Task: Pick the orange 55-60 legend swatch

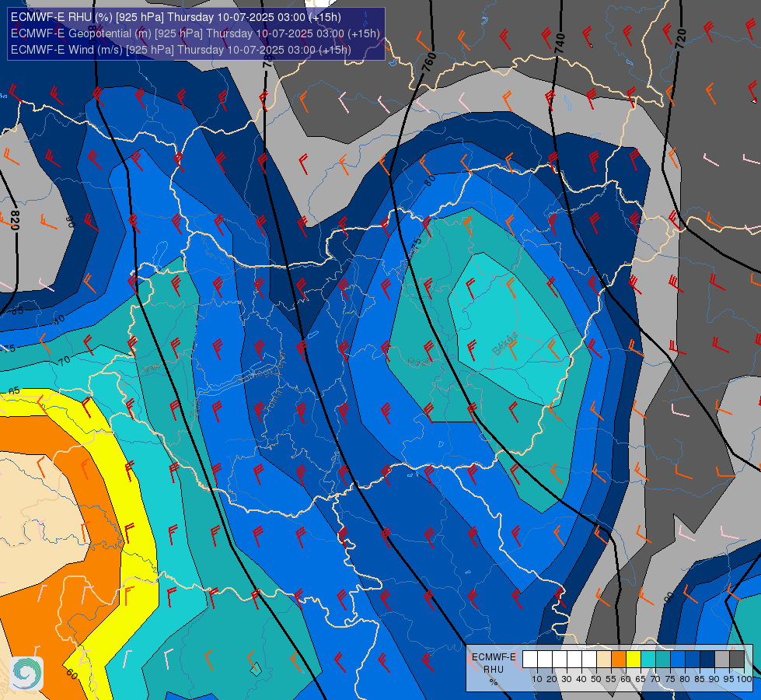Action: click(x=619, y=660)
